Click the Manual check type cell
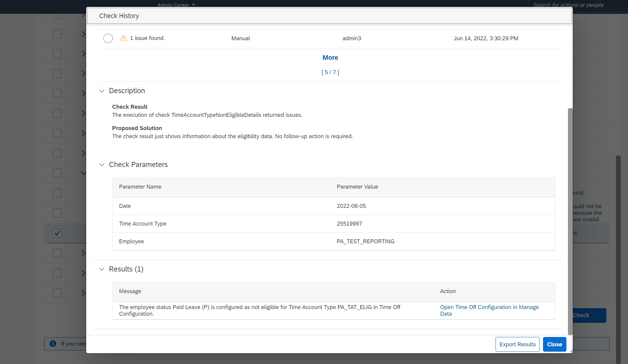The height and width of the screenshot is (364, 628). [x=241, y=38]
